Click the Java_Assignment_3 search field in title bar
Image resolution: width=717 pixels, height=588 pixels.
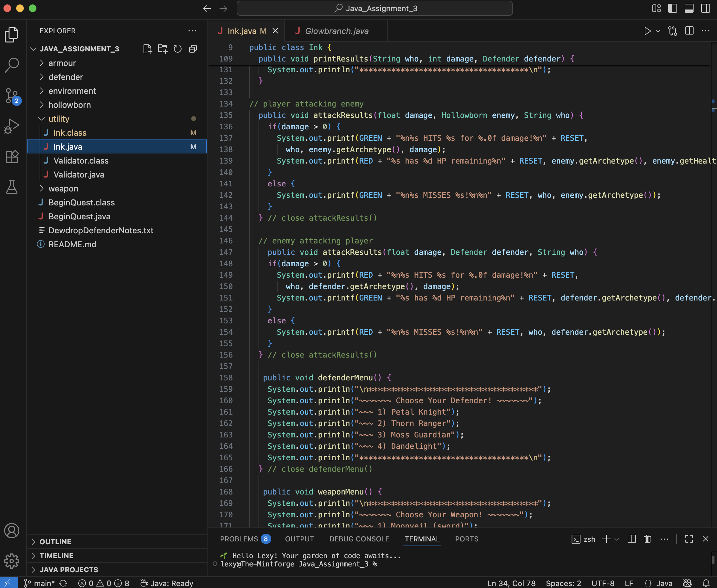(375, 9)
